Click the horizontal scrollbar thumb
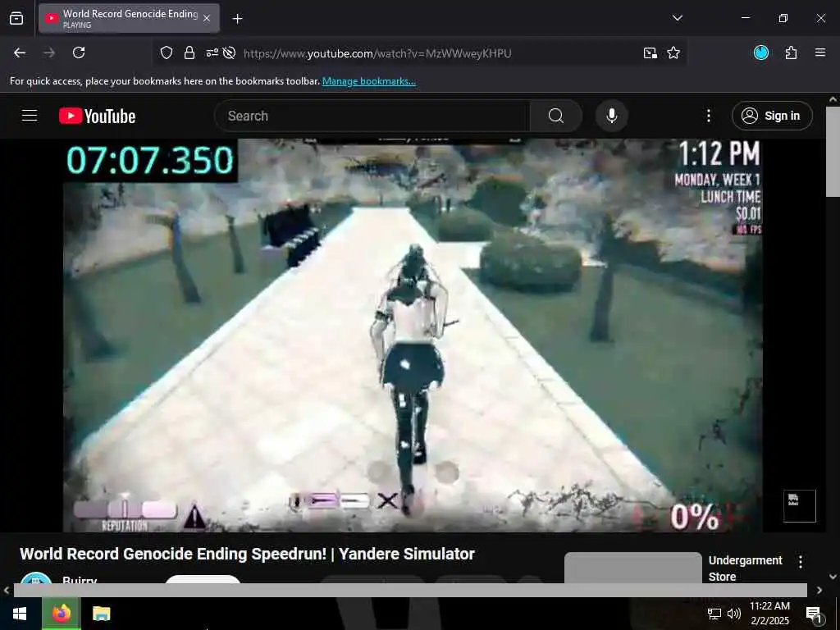The image size is (840, 630). pyautogui.click(x=410, y=590)
